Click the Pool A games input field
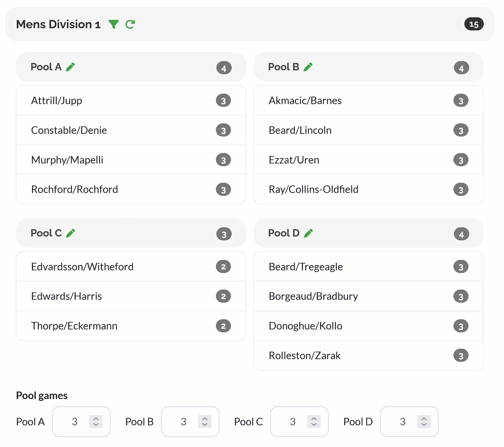 [75, 422]
